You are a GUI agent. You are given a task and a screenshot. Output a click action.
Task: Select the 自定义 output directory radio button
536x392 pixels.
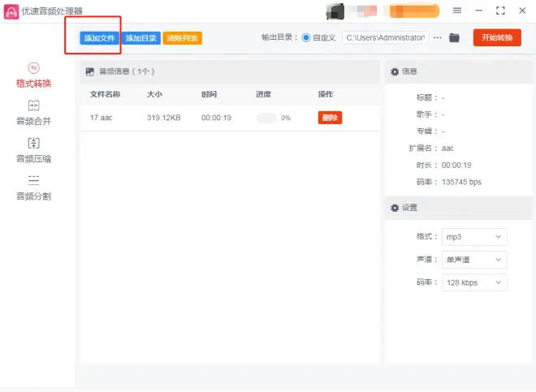coord(306,38)
